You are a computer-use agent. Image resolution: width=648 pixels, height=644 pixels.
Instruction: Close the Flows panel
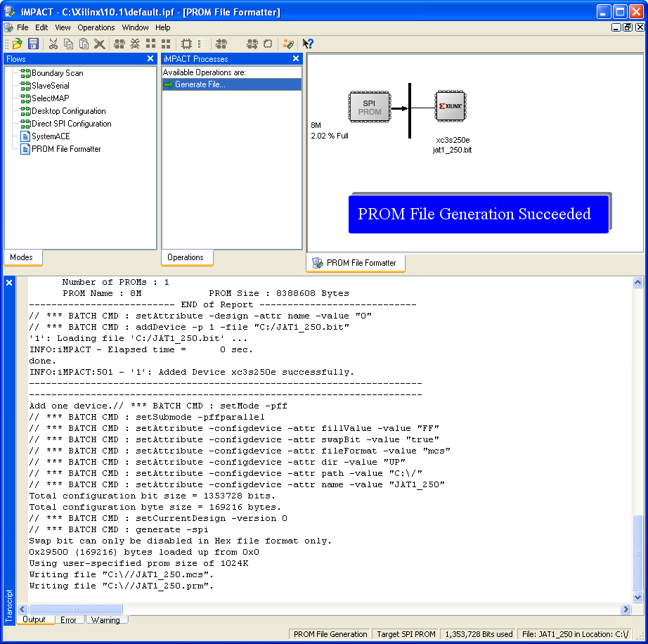click(x=150, y=58)
